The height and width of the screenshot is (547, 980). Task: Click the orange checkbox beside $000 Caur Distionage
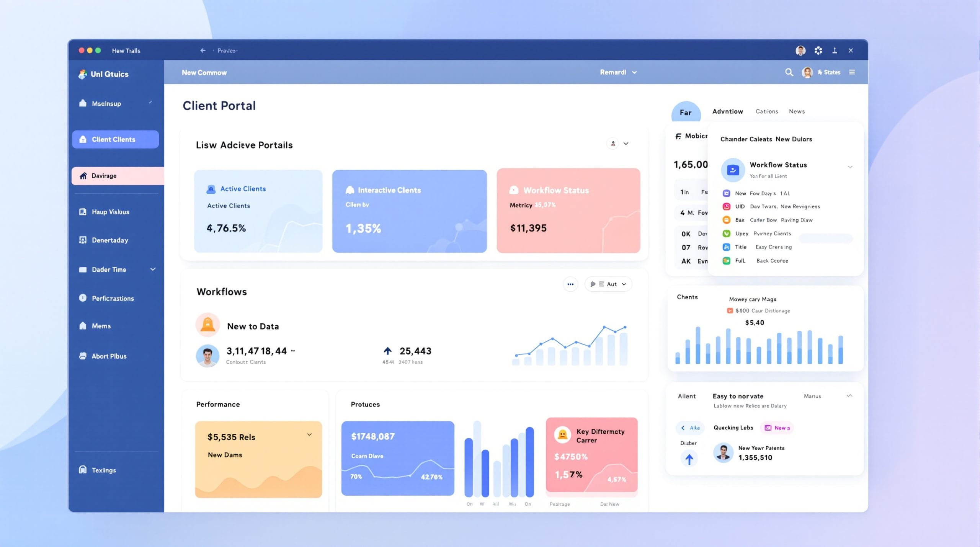tap(730, 311)
